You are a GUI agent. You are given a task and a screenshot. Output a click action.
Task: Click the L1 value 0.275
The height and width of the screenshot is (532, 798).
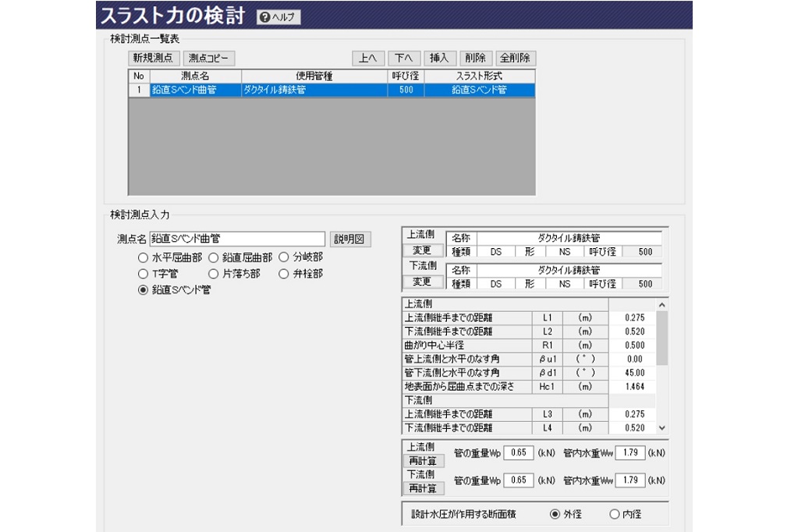click(x=632, y=317)
